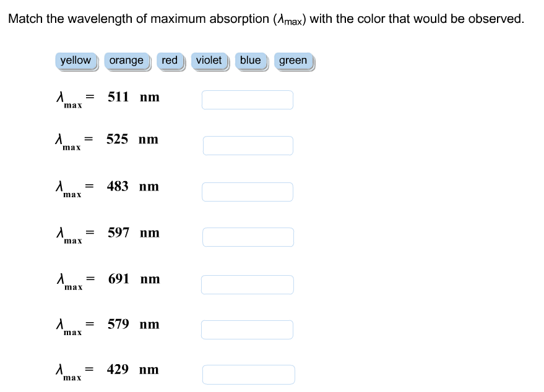Screen dimensions: 544x392
Task: Click the question instruction text
Action: tap(266, 18)
